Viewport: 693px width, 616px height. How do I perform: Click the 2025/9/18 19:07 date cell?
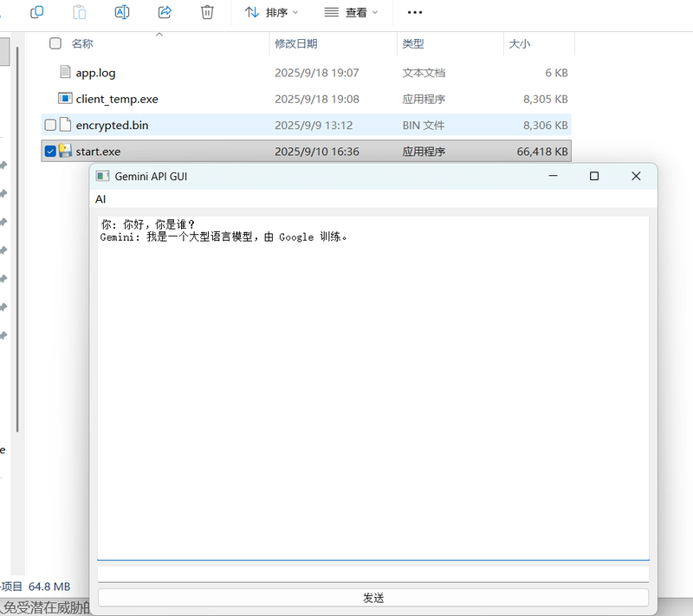coord(317,73)
